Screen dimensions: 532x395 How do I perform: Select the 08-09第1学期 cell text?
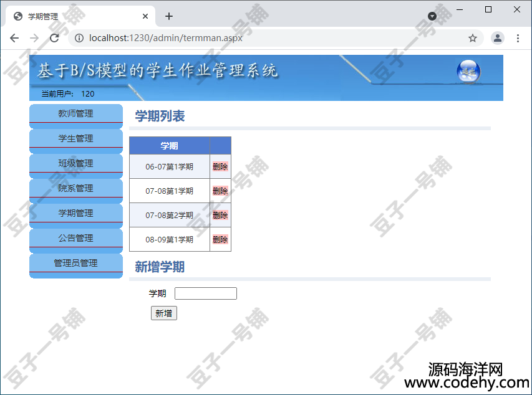[169, 239]
